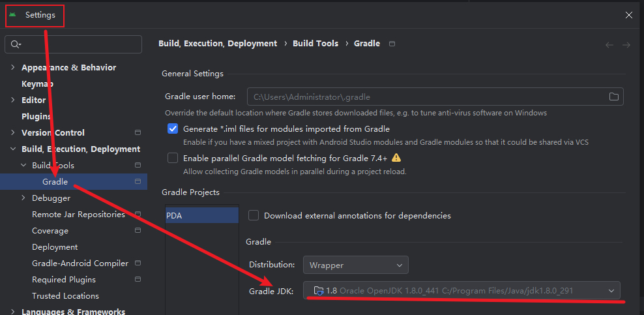This screenshot has height=315, width=644.
Task: Click the forward navigation arrow in settings header
Action: pyautogui.click(x=626, y=45)
